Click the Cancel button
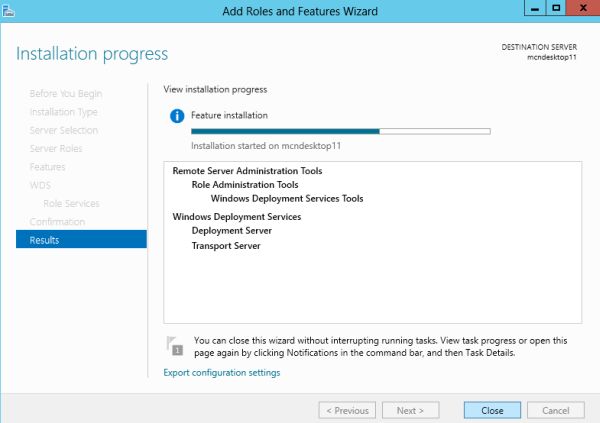Viewport: 600px width, 423px height. (x=556, y=410)
